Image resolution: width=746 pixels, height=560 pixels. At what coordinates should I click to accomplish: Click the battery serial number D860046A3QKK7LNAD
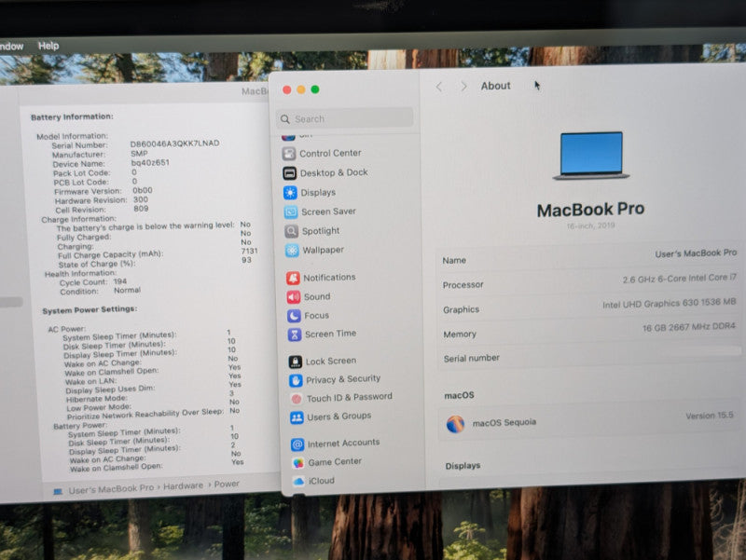(x=174, y=143)
